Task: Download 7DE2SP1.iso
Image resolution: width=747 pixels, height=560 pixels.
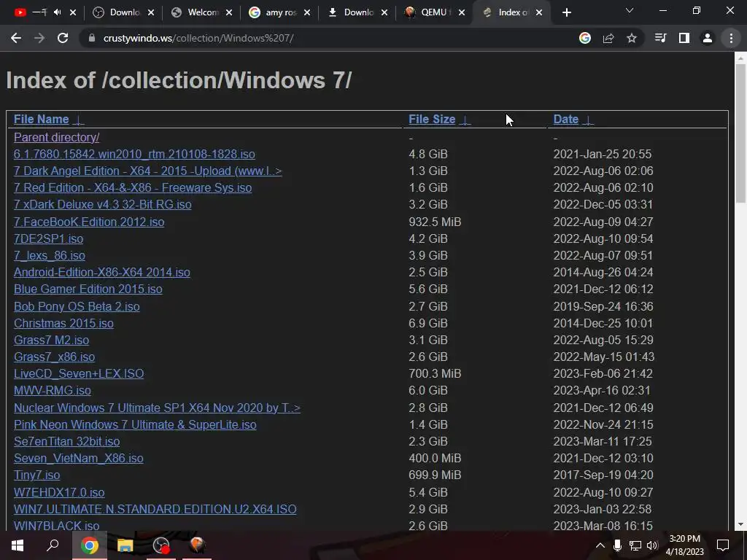Action: (49, 238)
